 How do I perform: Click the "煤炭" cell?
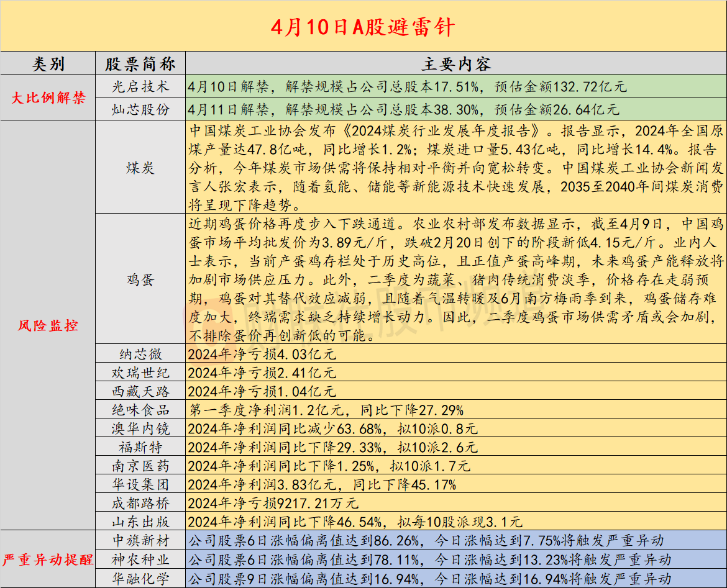pyautogui.click(x=140, y=168)
